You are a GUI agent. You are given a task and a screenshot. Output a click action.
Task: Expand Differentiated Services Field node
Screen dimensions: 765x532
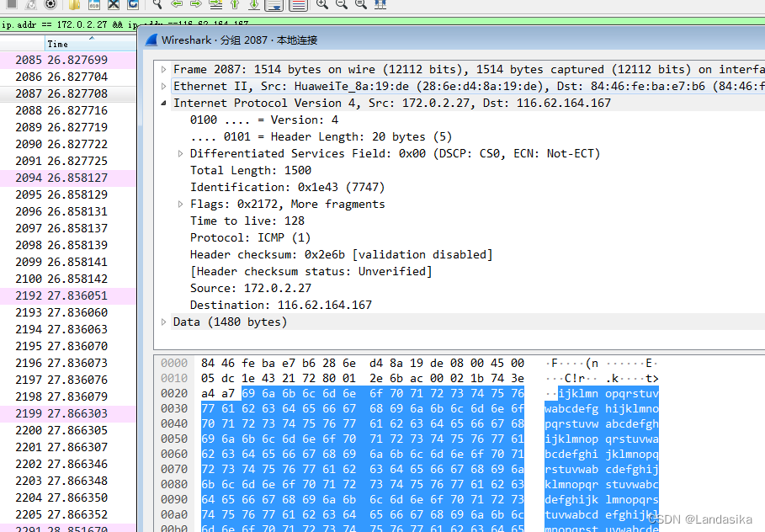point(180,154)
